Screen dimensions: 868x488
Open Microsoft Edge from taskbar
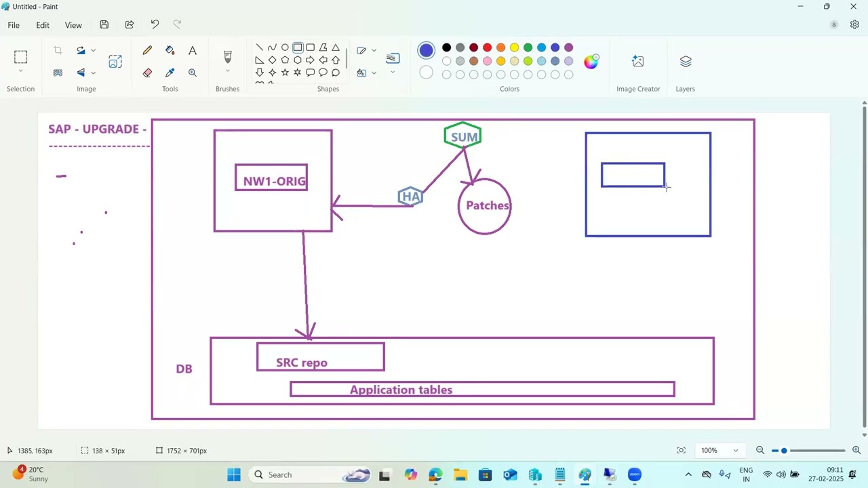click(x=435, y=474)
